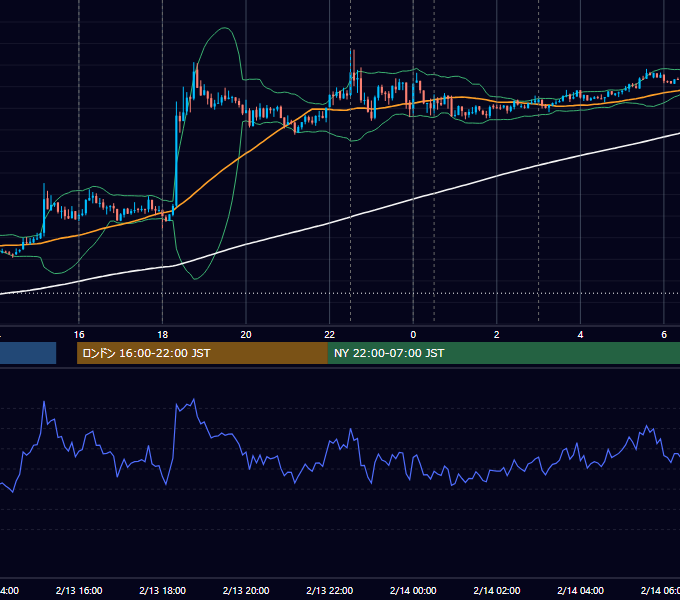Image resolution: width=680 pixels, height=600 pixels.
Task: Click the blue session bar before ロンドン
Action: [x=28, y=353]
